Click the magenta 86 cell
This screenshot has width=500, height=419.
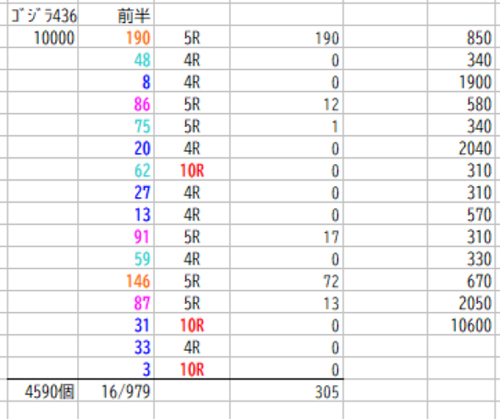[116, 103]
